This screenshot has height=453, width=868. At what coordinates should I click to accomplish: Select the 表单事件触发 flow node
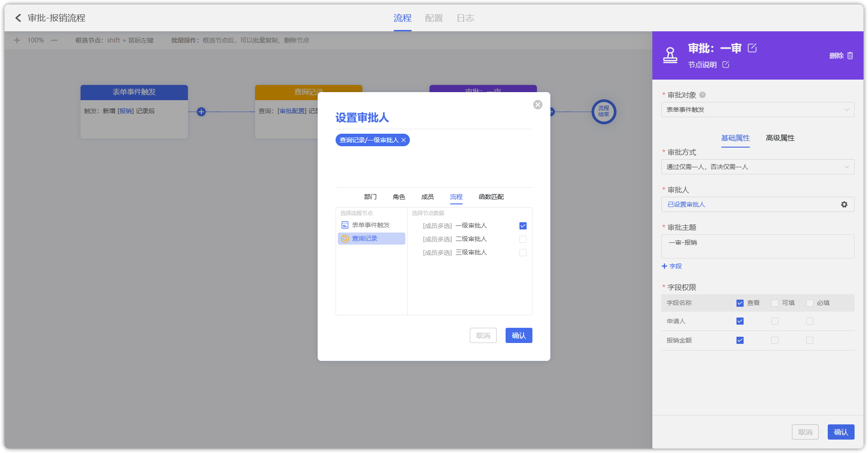(370, 225)
